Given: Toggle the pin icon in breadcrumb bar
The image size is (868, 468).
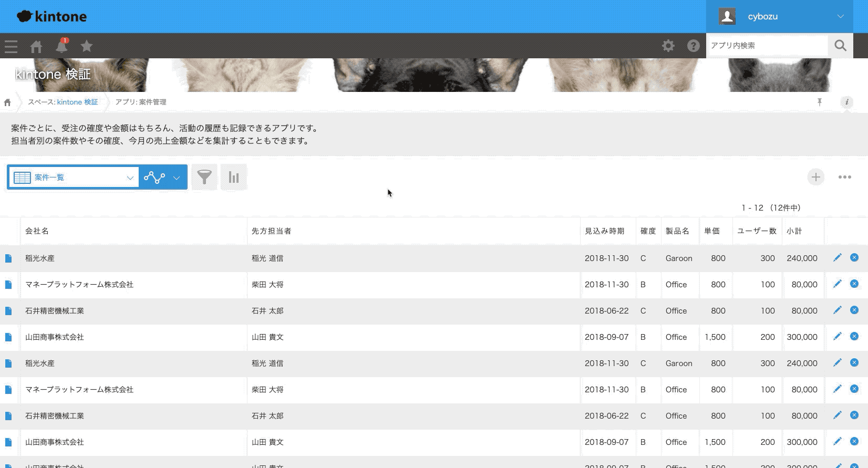Looking at the screenshot, I should (819, 102).
